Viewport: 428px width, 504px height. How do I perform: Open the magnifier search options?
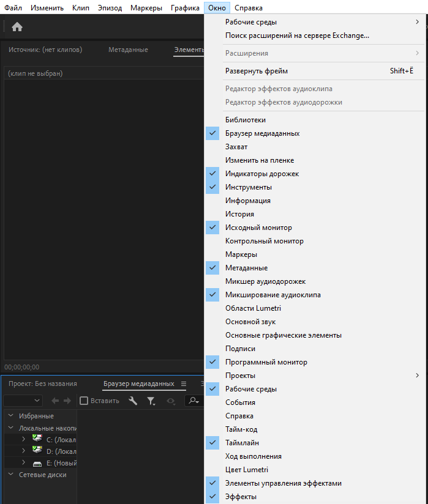click(x=194, y=401)
